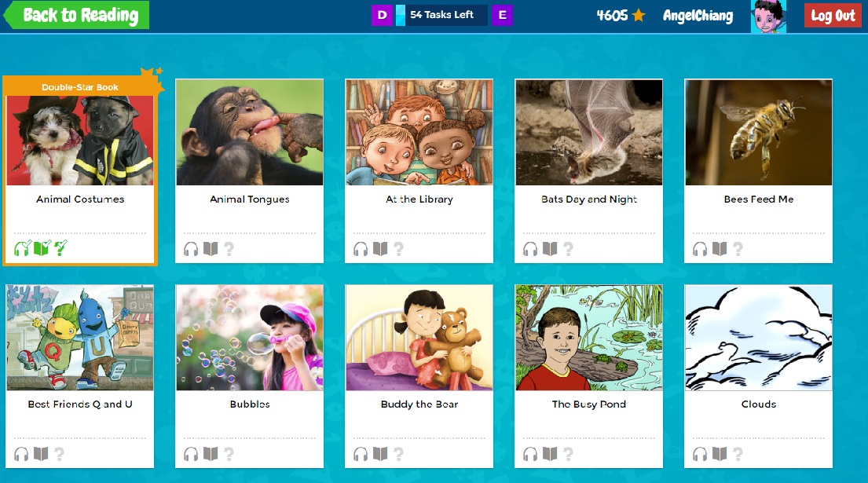
Task: Click the 54 Tasks Left progress bar
Action: tap(441, 15)
